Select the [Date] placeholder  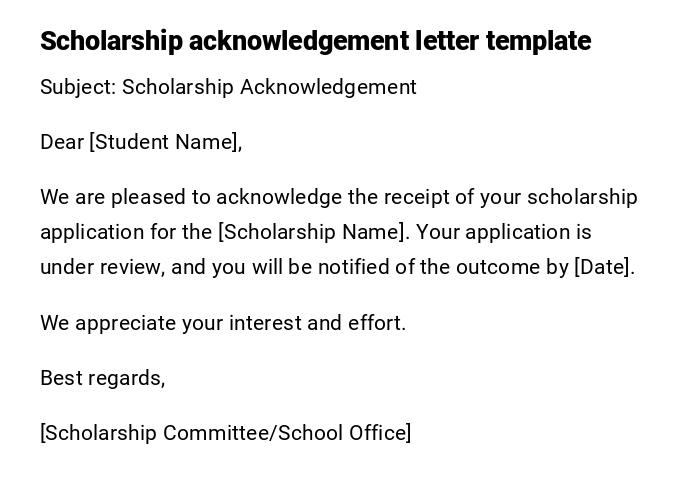[x=603, y=267]
